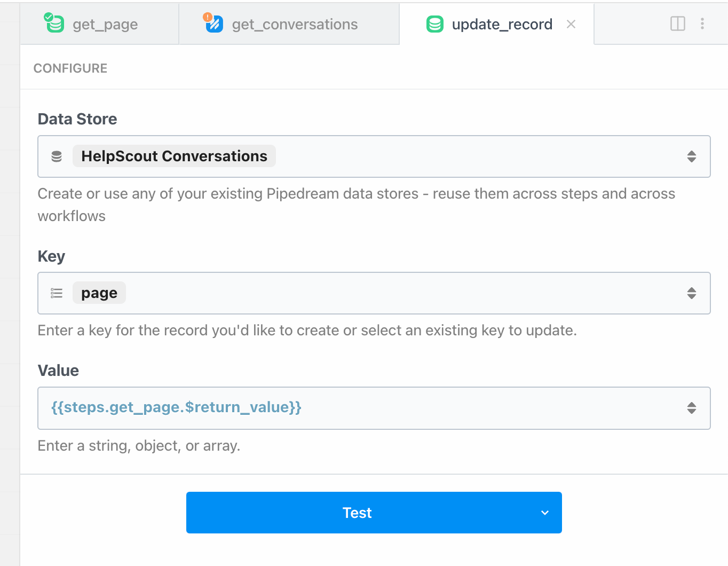Viewport: 728px width, 566px height.
Task: Click the 'Create or use any of your existing' description
Action: (357, 205)
